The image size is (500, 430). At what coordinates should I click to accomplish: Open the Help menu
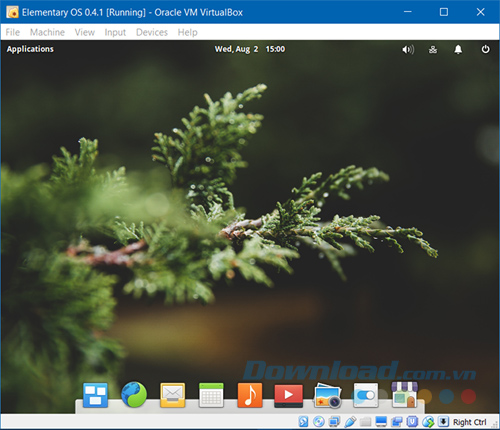coord(187,32)
